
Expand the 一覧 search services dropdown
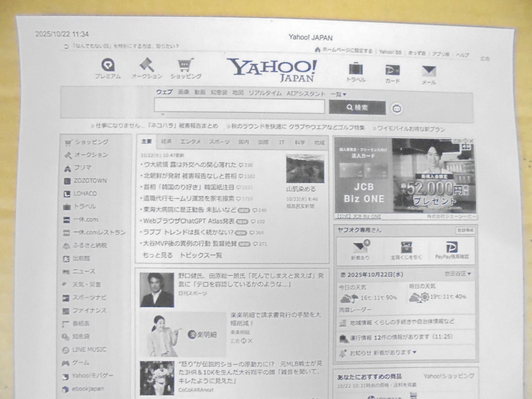339,94
